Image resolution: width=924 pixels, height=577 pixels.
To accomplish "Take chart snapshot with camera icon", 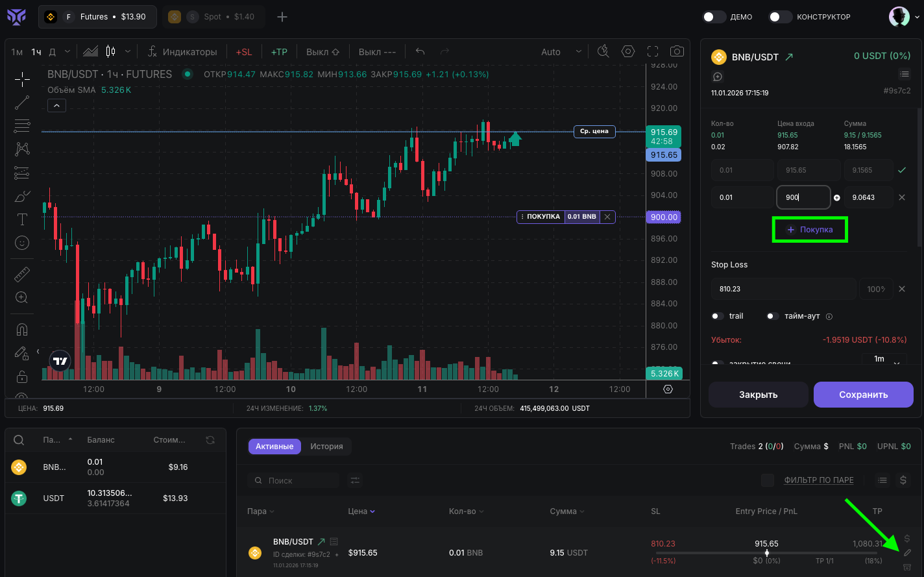I will click(677, 52).
